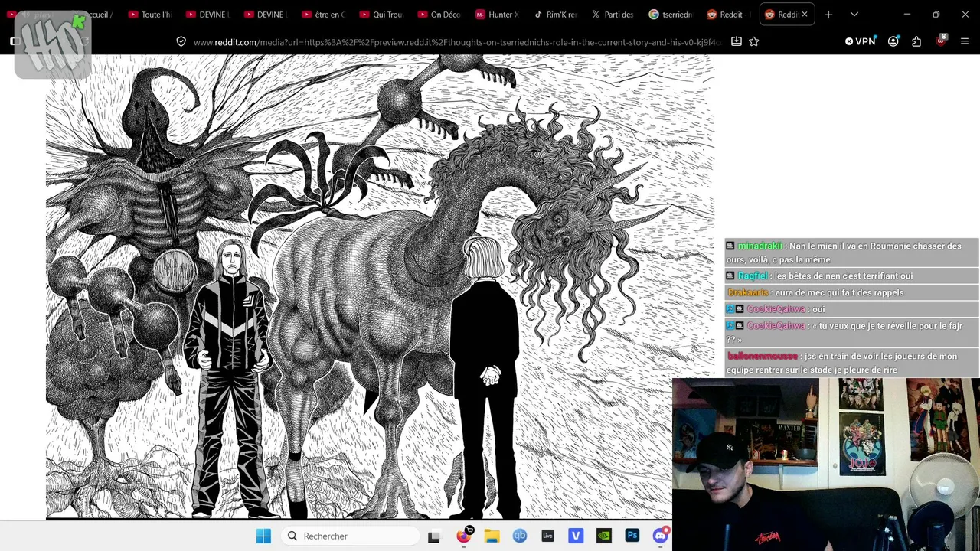The width and height of the screenshot is (980, 551).
Task: Click the username 'minadrakii' in chat
Action: pos(760,246)
